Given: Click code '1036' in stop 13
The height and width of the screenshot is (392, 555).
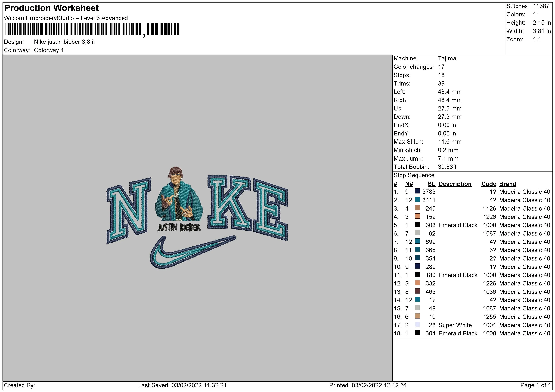Looking at the screenshot, I should pyautogui.click(x=490, y=292).
